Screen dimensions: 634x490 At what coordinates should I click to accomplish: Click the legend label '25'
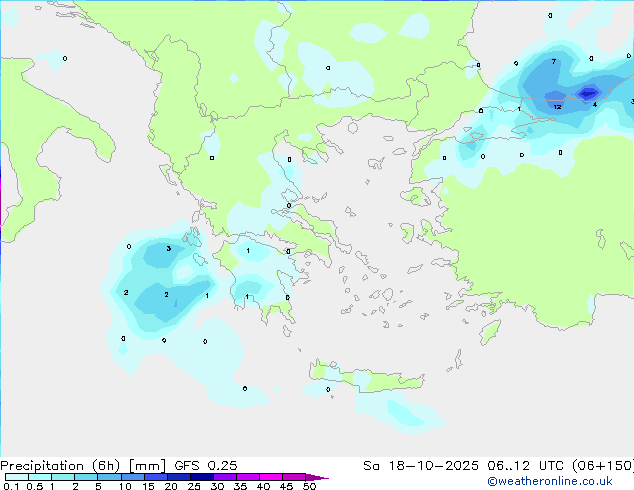[194, 486]
